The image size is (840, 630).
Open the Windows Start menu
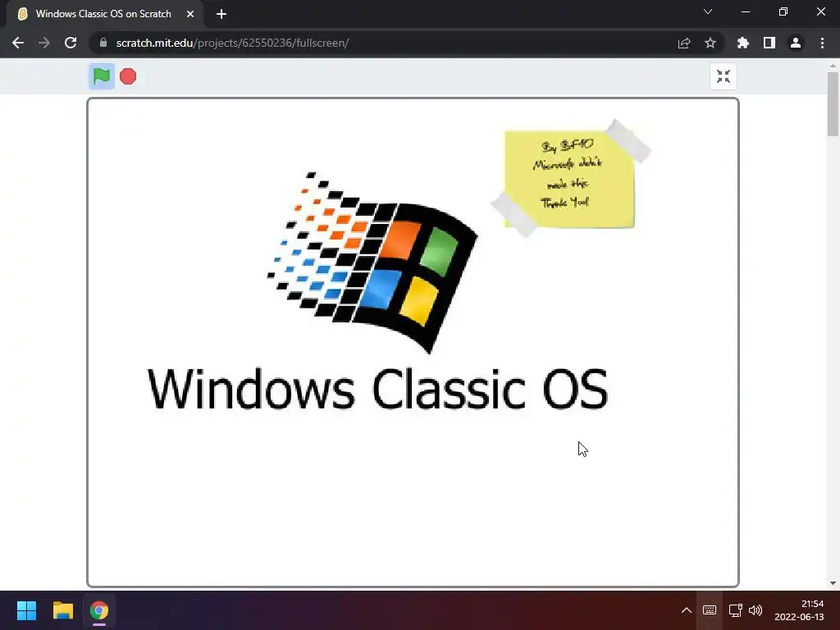click(x=26, y=610)
